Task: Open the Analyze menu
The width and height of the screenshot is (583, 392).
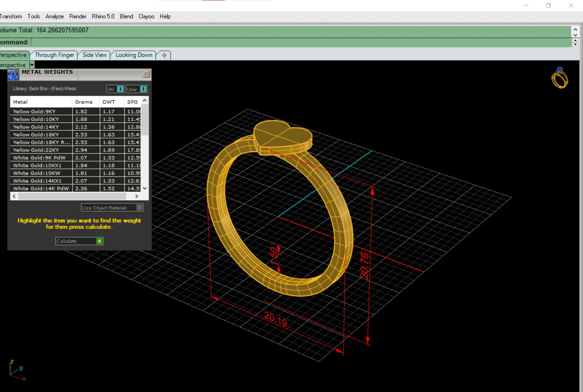Action: pyautogui.click(x=55, y=17)
